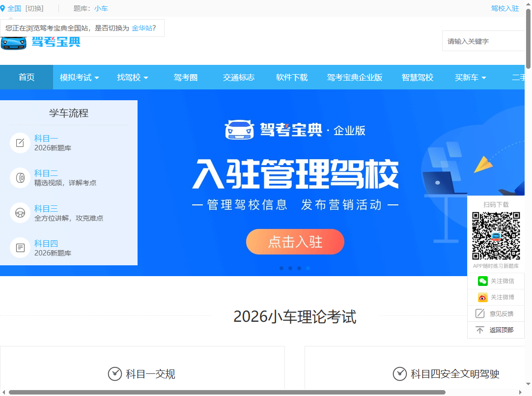532x396 pixels.
Task: Click the 科目四 document list icon
Action: click(x=20, y=248)
